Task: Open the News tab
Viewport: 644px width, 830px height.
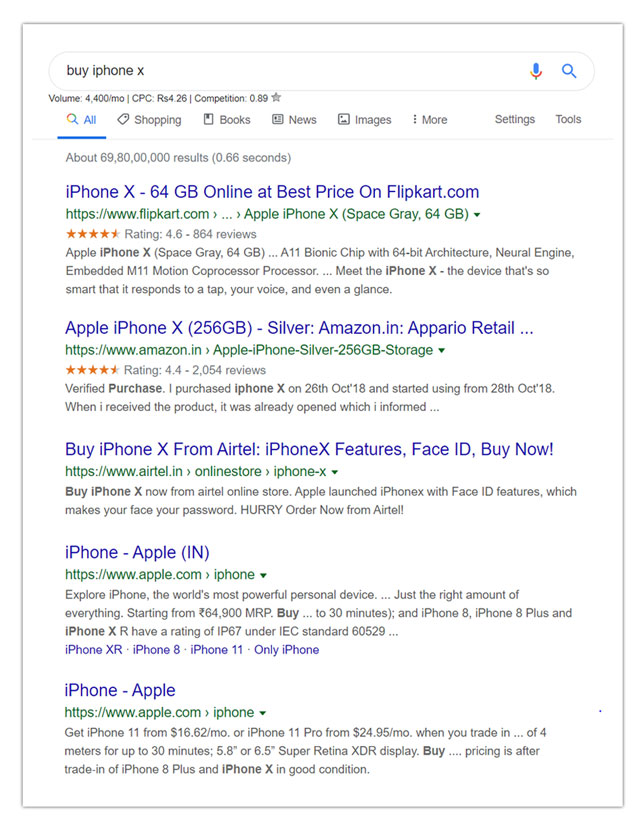Action: tap(294, 120)
